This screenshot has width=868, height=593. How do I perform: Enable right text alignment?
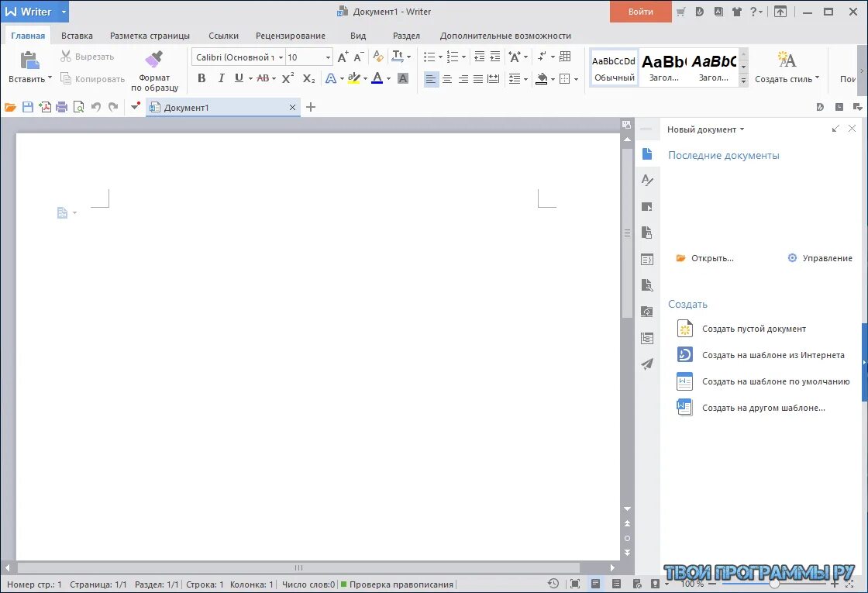463,78
